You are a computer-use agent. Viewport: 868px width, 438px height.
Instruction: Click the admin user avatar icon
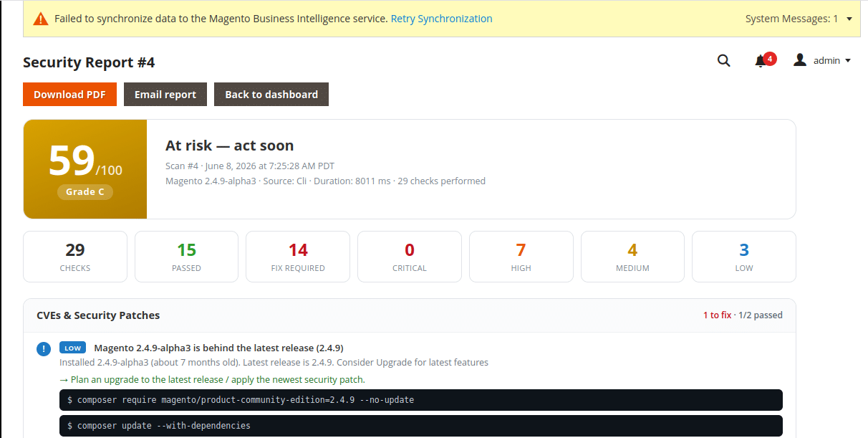[x=800, y=60]
